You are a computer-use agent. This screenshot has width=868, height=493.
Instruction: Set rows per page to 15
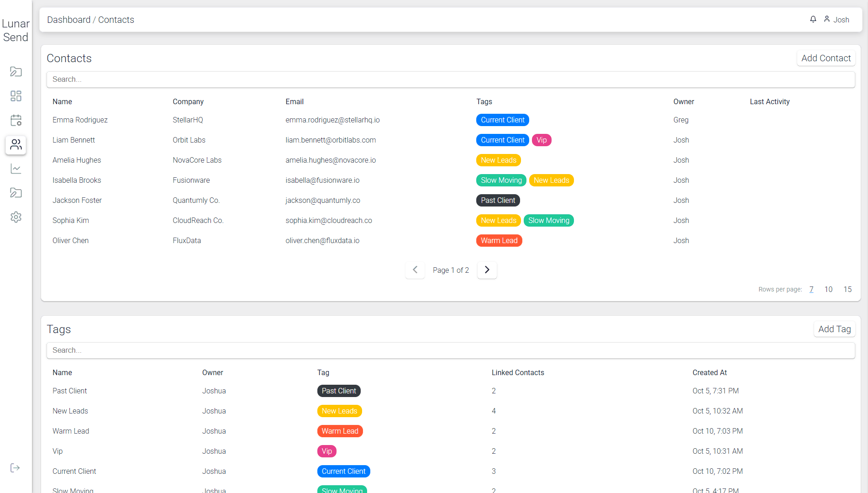tap(847, 289)
